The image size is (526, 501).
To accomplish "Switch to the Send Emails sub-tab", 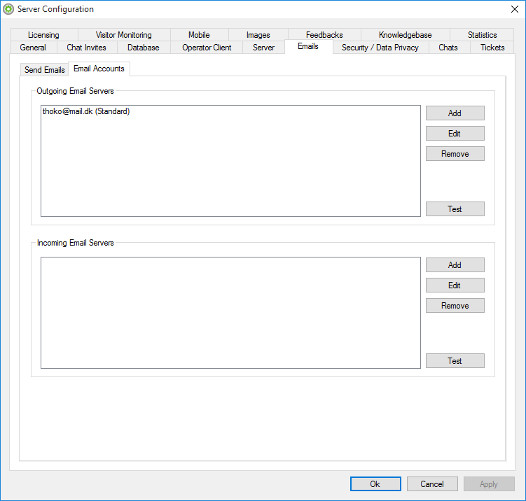I will point(44,70).
